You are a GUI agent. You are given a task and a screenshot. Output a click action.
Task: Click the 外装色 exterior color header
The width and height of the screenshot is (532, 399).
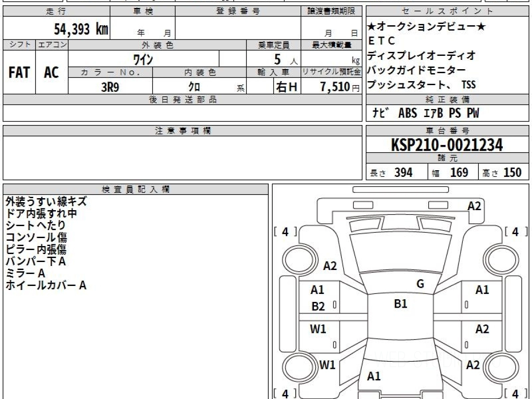point(157,45)
